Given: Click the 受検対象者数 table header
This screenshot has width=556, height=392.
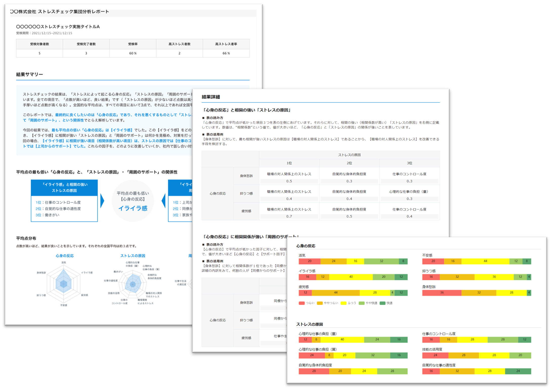Looking at the screenshot, I should click(x=39, y=44).
